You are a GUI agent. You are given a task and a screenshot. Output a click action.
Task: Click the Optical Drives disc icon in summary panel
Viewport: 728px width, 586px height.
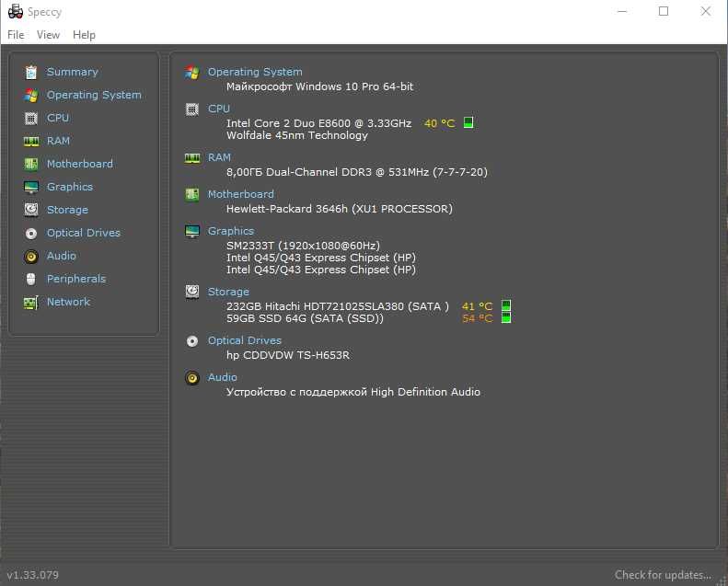pyautogui.click(x=192, y=341)
